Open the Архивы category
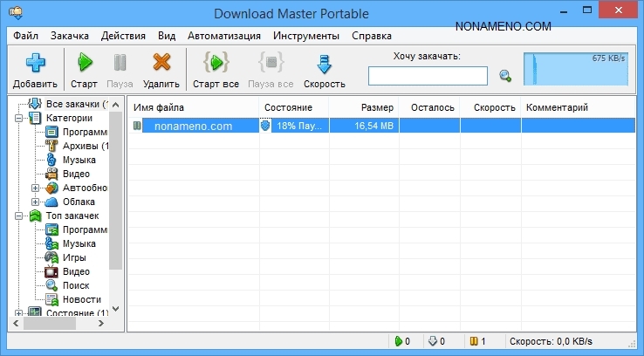This screenshot has width=644, height=356. pyautogui.click(x=86, y=146)
